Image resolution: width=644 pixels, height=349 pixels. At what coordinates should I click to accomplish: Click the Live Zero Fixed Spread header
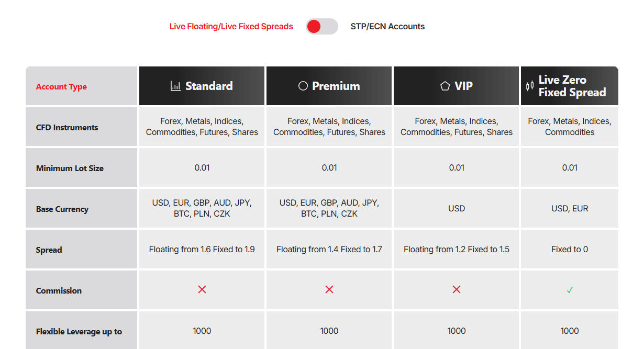[x=570, y=86]
